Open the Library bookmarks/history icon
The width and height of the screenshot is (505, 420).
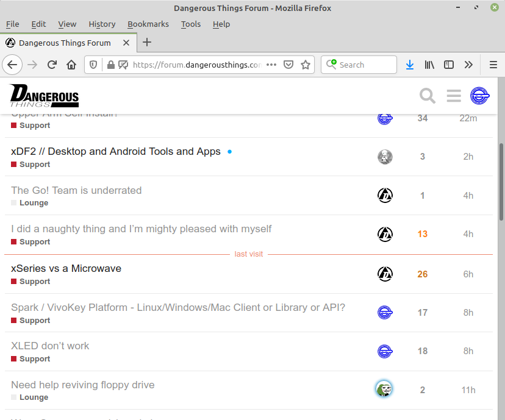click(x=429, y=65)
